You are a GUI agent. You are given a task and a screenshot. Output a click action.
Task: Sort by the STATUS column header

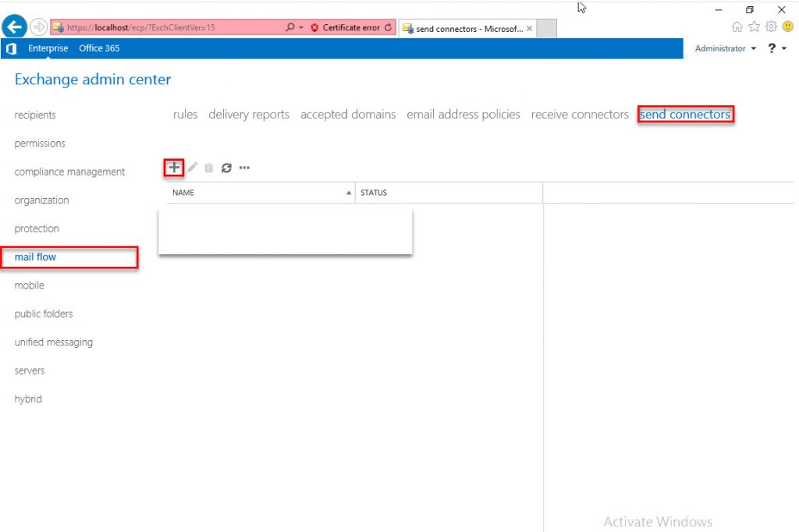click(x=449, y=193)
